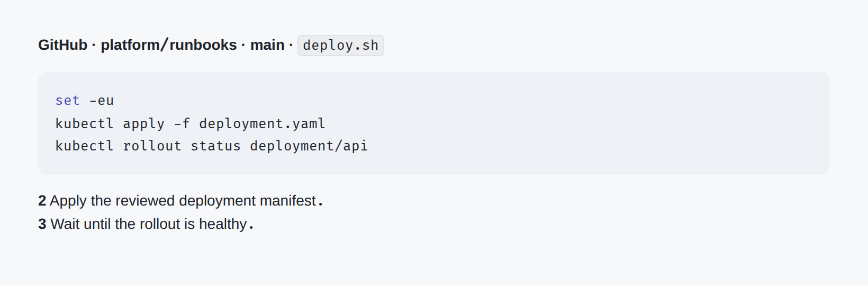Click the 'kubectl rollout status deployment/api' line
Image resolution: width=868 pixels, height=285 pixels.
coord(211,146)
